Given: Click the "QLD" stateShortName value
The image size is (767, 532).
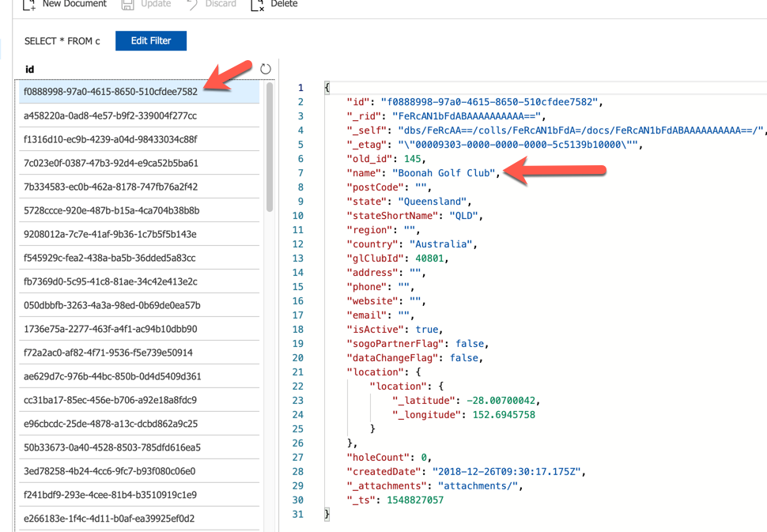Looking at the screenshot, I should pos(463,216).
